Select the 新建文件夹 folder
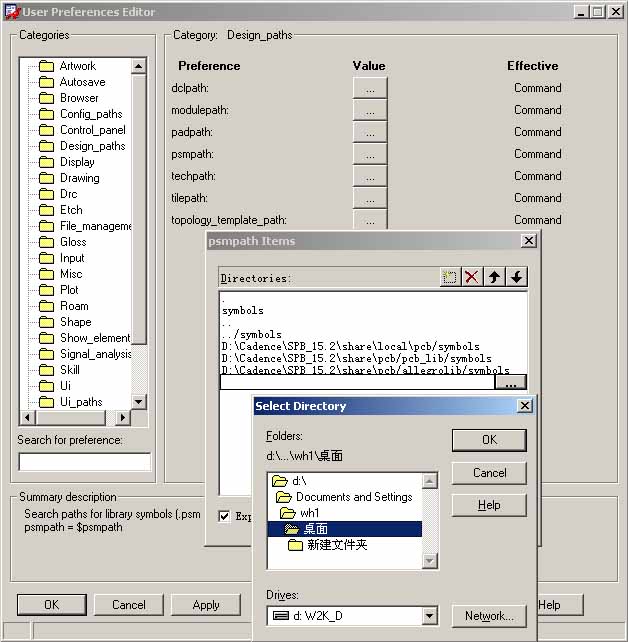Viewport: 628px width, 642px height. [328, 545]
